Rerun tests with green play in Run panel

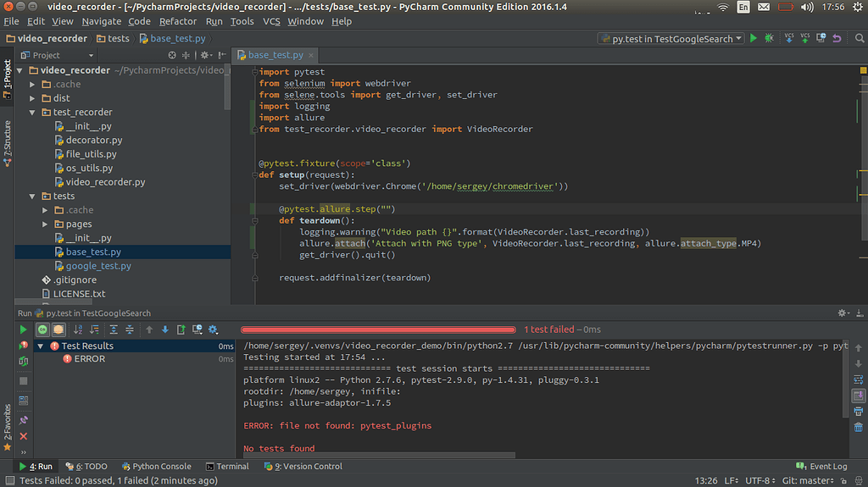(x=23, y=329)
